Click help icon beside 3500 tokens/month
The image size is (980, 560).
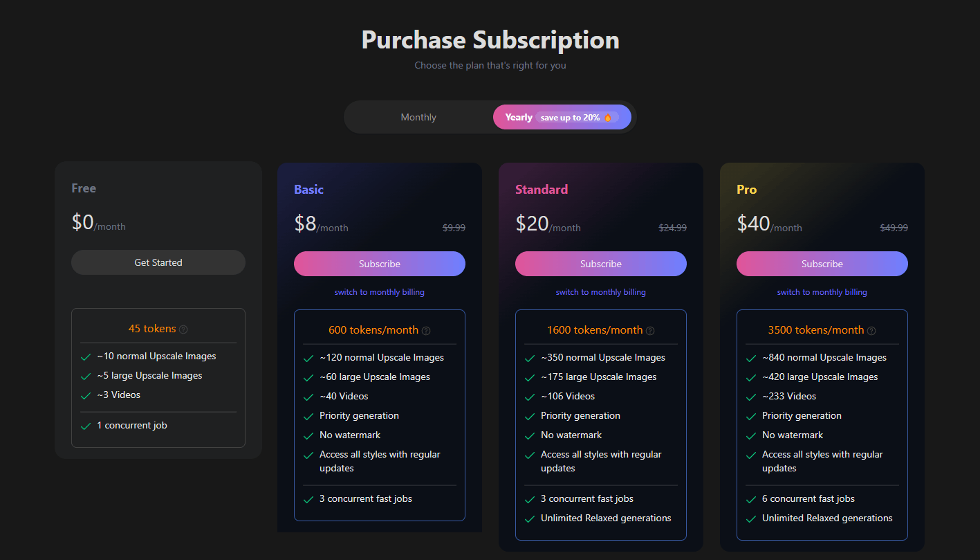(871, 331)
